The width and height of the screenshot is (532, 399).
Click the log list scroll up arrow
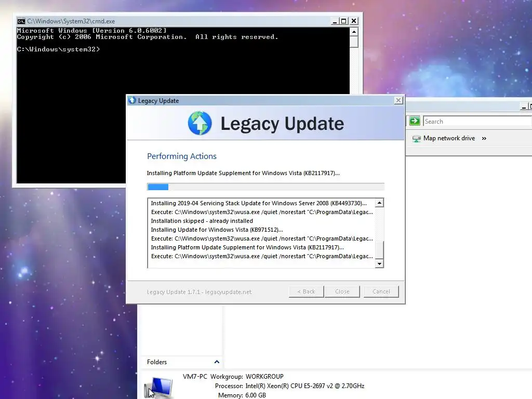pyautogui.click(x=379, y=203)
